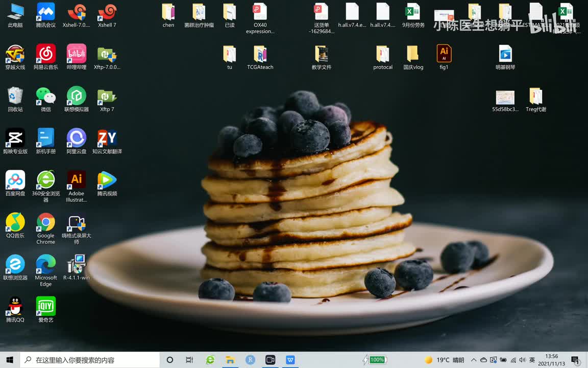Screen dimensions: 588x368
Task: Toggle the 英 input method indicator
Action: [532, 360]
